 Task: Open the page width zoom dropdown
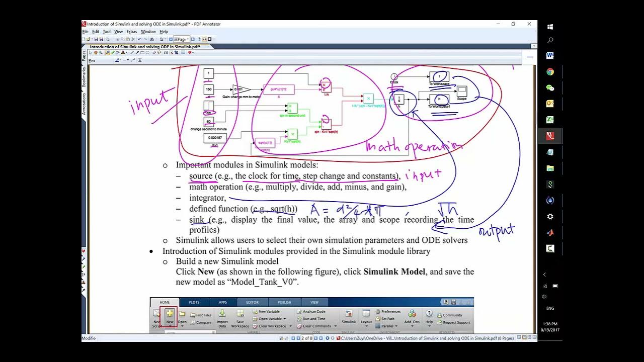(188, 39)
